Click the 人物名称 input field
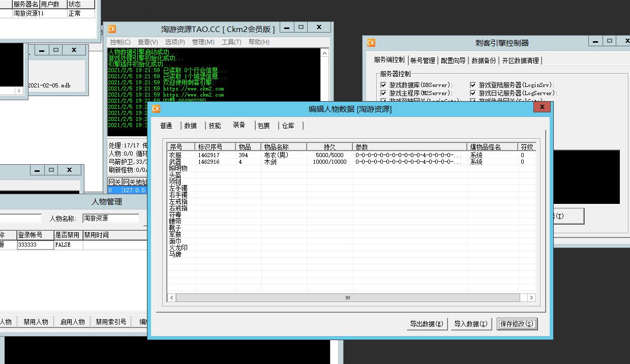Screen dimensions: 630x364 point(111,218)
